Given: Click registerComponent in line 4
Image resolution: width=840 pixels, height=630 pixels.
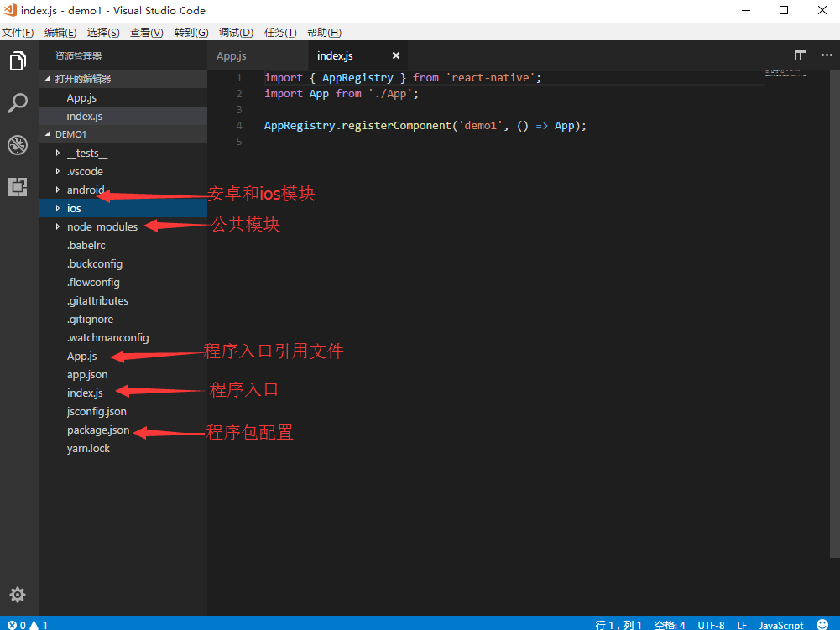Looking at the screenshot, I should pyautogui.click(x=397, y=125).
